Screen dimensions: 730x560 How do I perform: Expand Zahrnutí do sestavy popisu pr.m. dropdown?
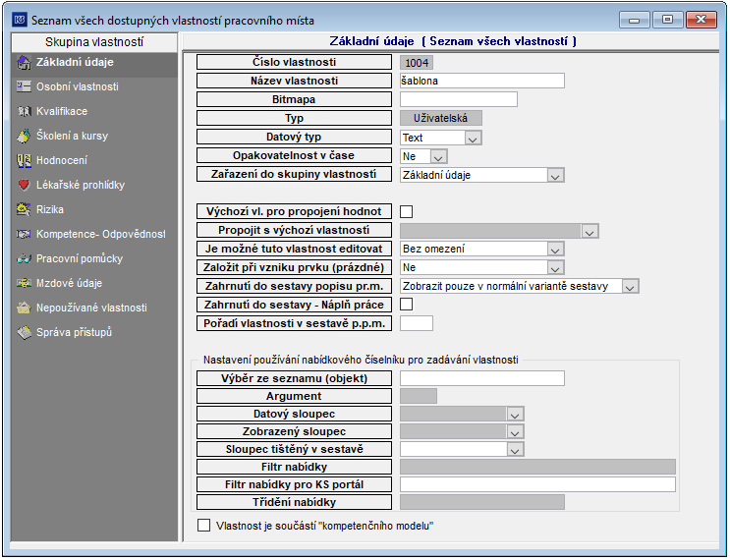click(x=630, y=287)
